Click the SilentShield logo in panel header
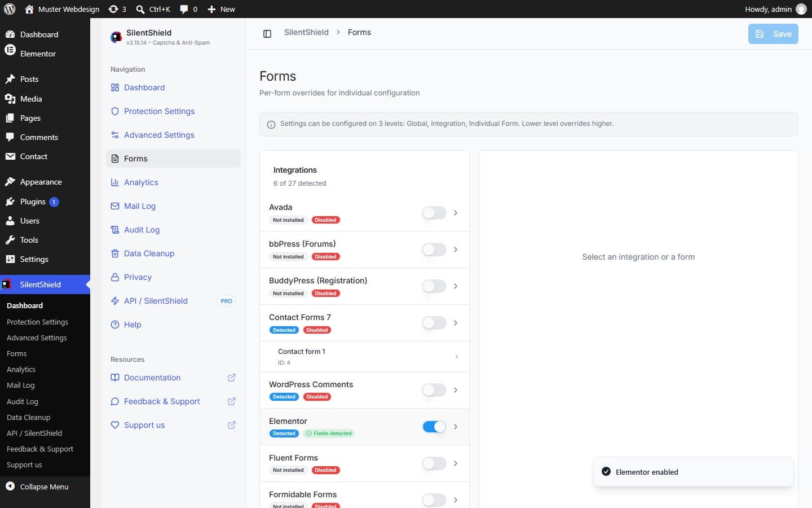The width and height of the screenshot is (812, 508). point(116,37)
